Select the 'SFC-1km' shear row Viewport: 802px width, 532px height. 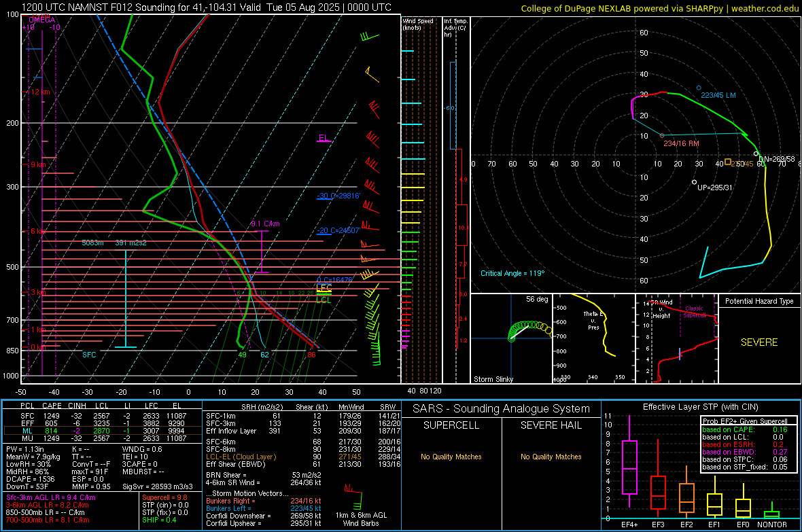pyautogui.click(x=303, y=416)
